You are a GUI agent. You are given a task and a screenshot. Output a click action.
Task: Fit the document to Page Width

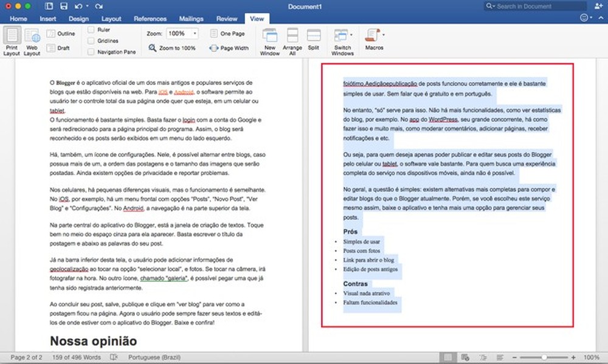coord(229,48)
